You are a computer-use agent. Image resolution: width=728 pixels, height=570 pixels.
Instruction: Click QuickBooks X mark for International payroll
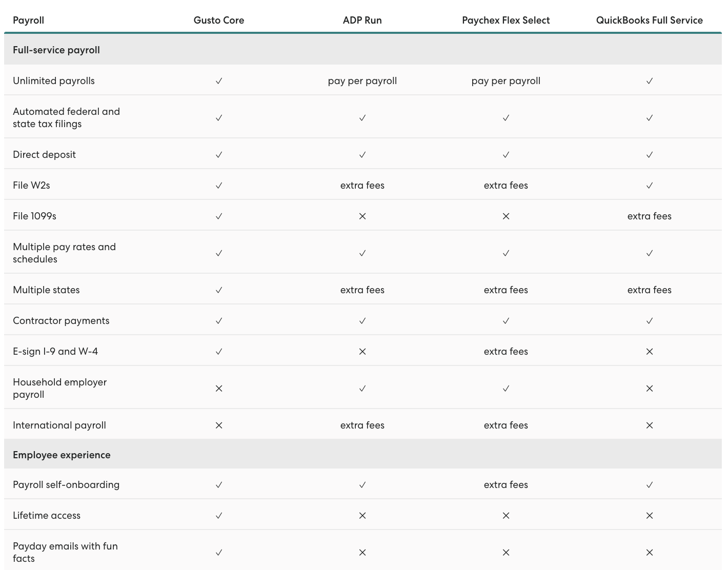pos(650,425)
